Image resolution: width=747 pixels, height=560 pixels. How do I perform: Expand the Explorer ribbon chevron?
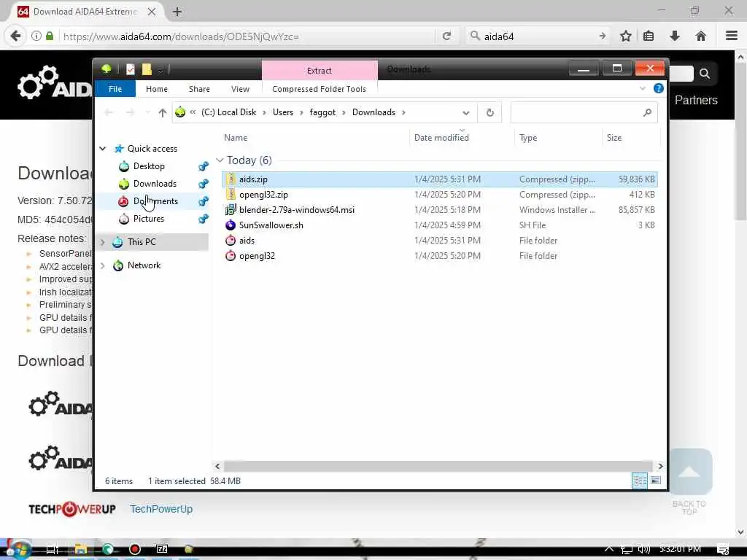coord(643,88)
